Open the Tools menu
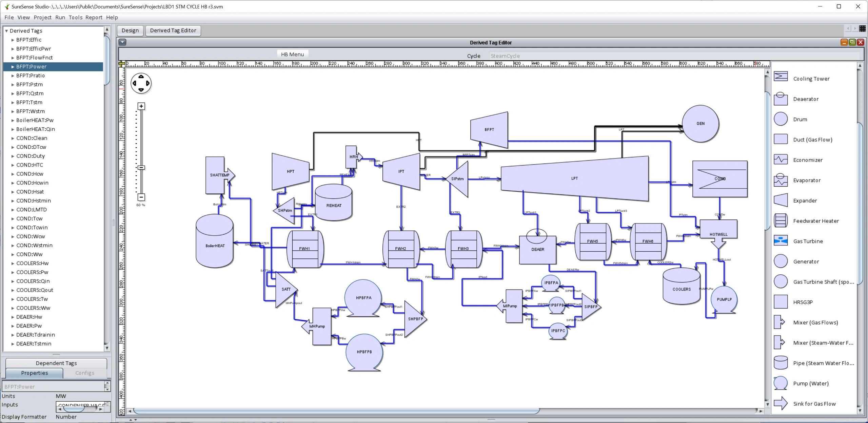Viewport: 868px width, 423px height. pos(75,17)
